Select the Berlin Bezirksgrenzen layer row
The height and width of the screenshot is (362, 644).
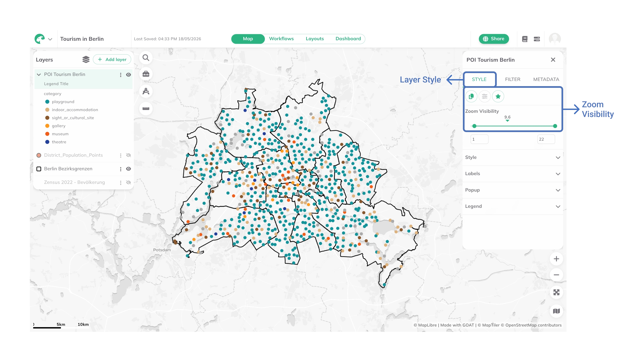83,169
